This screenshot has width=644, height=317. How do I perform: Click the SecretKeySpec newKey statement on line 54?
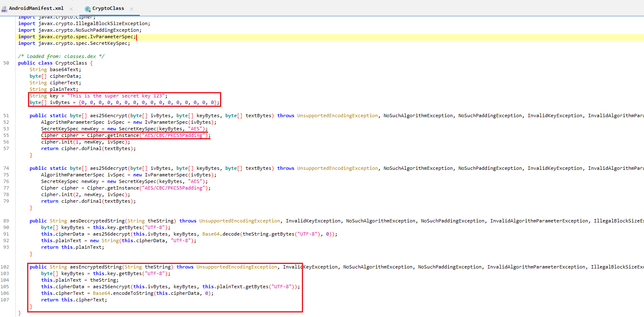click(124, 129)
